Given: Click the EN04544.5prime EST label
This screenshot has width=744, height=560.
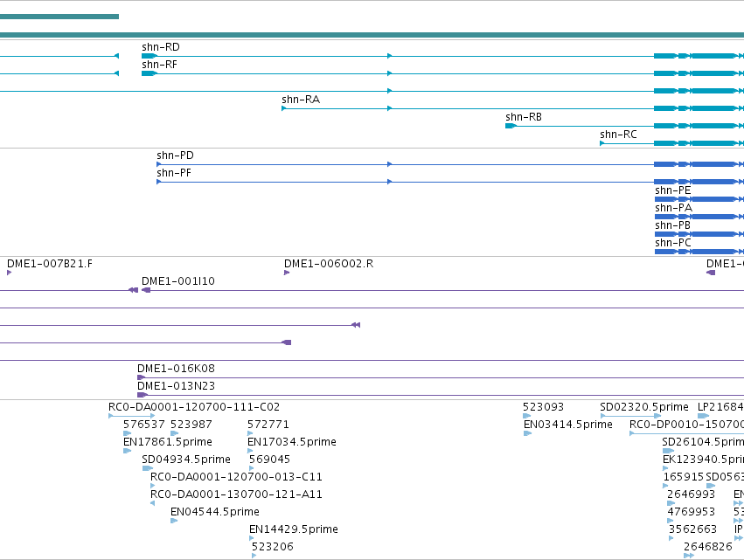Looking at the screenshot, I should point(215,512).
